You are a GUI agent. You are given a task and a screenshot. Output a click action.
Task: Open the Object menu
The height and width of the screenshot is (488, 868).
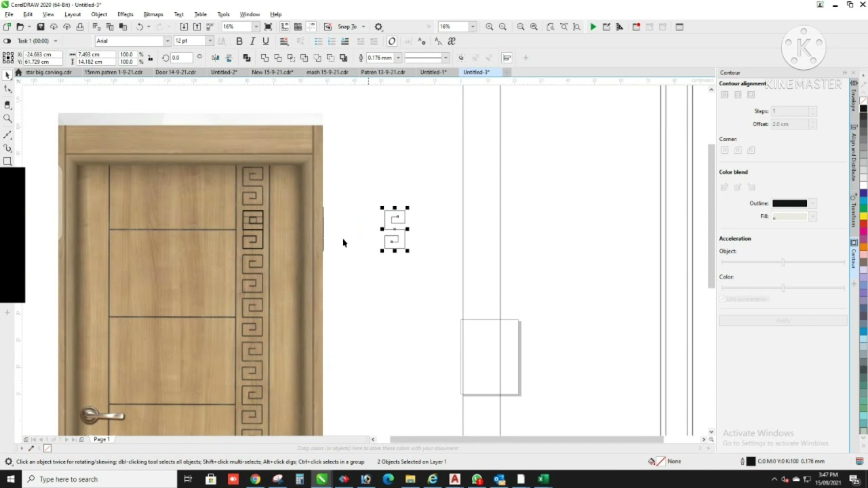99,14
